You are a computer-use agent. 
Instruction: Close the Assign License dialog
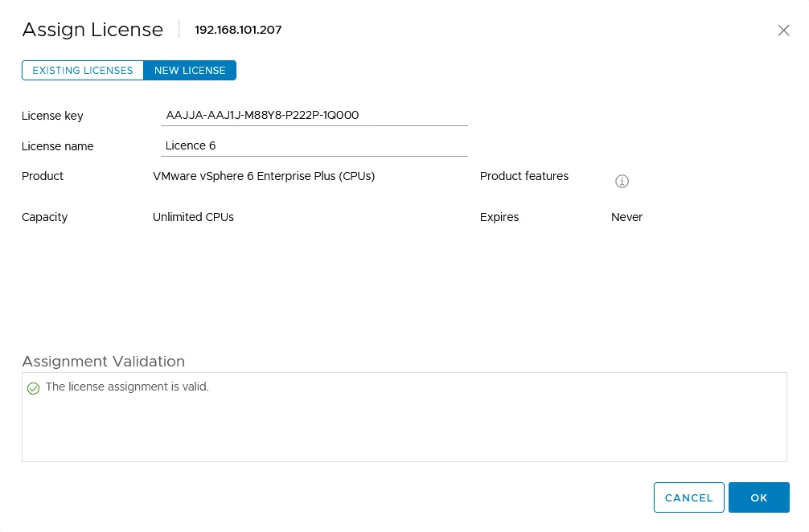point(783,31)
